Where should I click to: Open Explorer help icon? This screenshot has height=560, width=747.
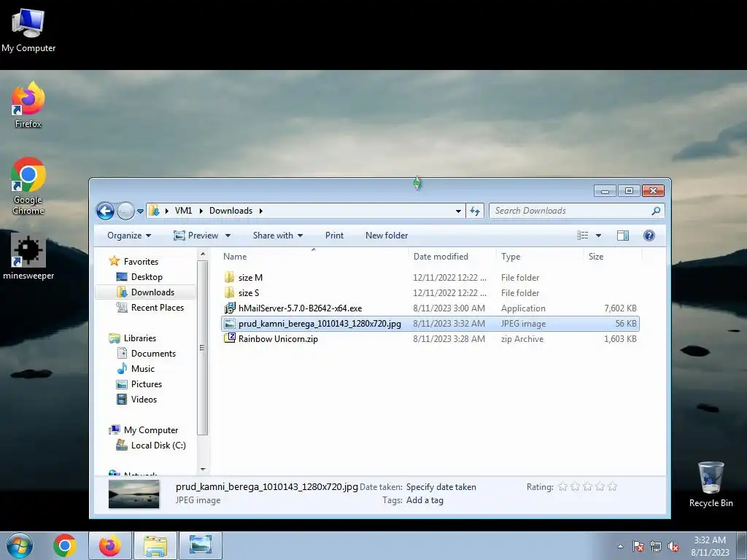point(649,236)
